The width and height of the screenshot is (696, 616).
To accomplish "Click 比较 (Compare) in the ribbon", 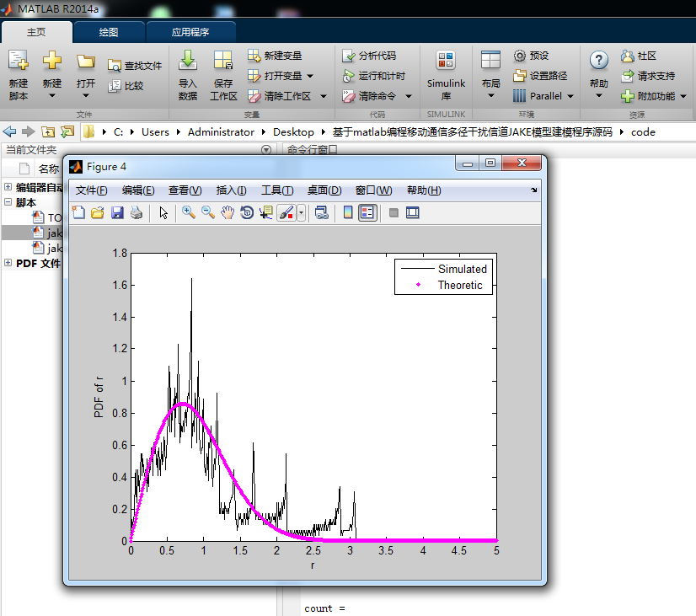I will 126,86.
